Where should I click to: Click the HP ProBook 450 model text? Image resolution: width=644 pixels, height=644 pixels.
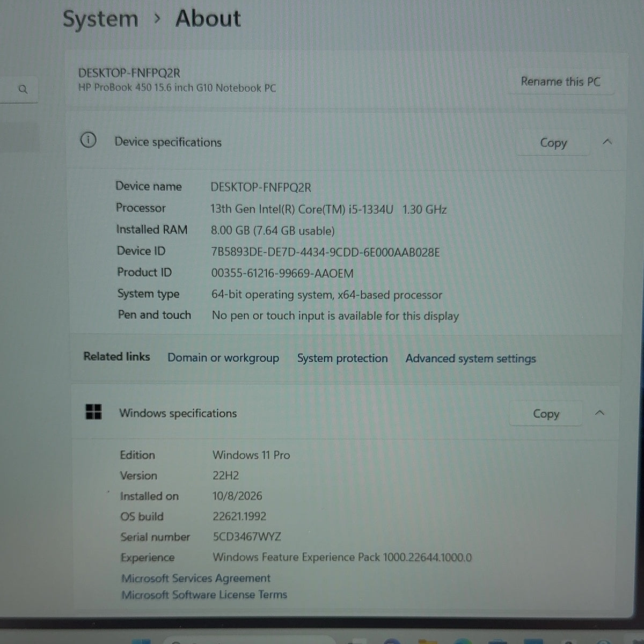[177, 88]
